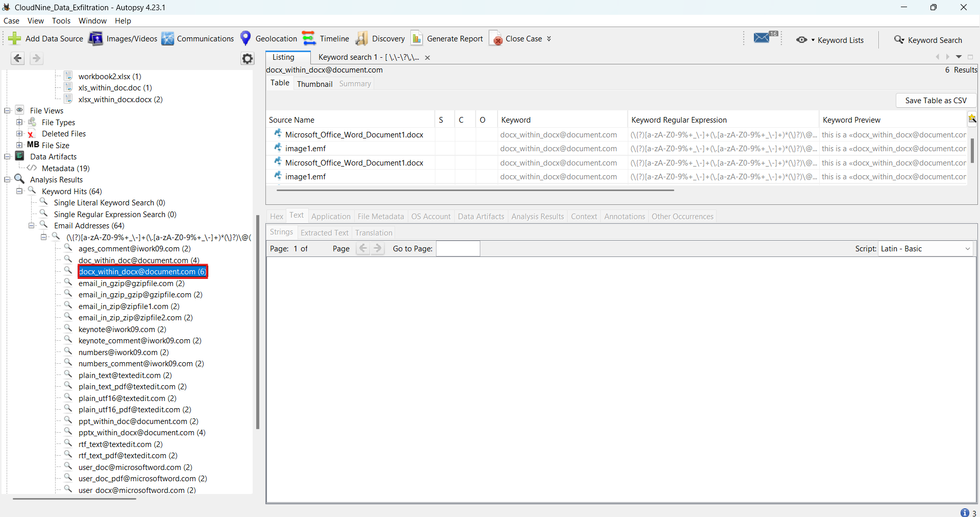Toggle Keyword Lists eye dropdown
The width and height of the screenshot is (980, 517).
(x=805, y=40)
